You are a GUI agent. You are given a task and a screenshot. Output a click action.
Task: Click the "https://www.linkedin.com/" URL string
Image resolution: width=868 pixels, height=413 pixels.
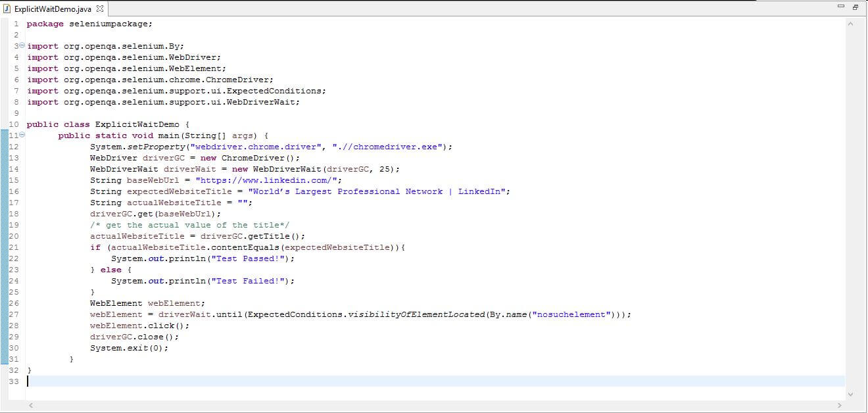click(x=266, y=180)
